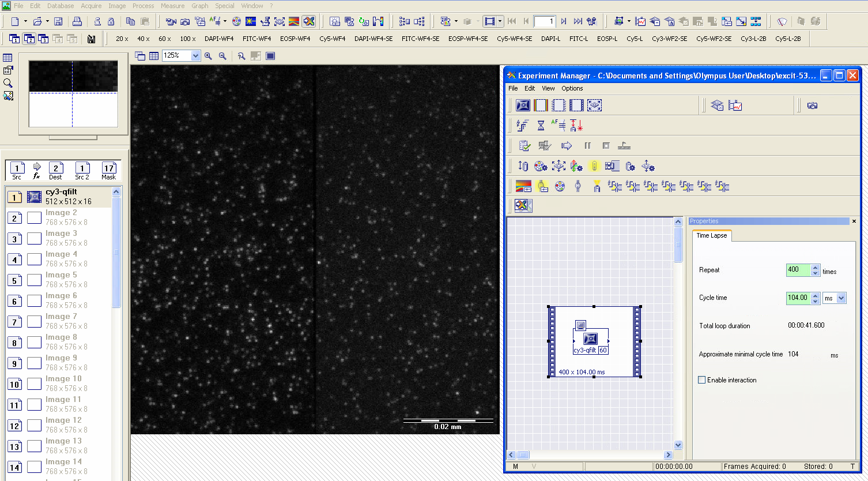The image size is (868, 481).
Task: Select the Time Lapse tab
Action: tap(711, 235)
